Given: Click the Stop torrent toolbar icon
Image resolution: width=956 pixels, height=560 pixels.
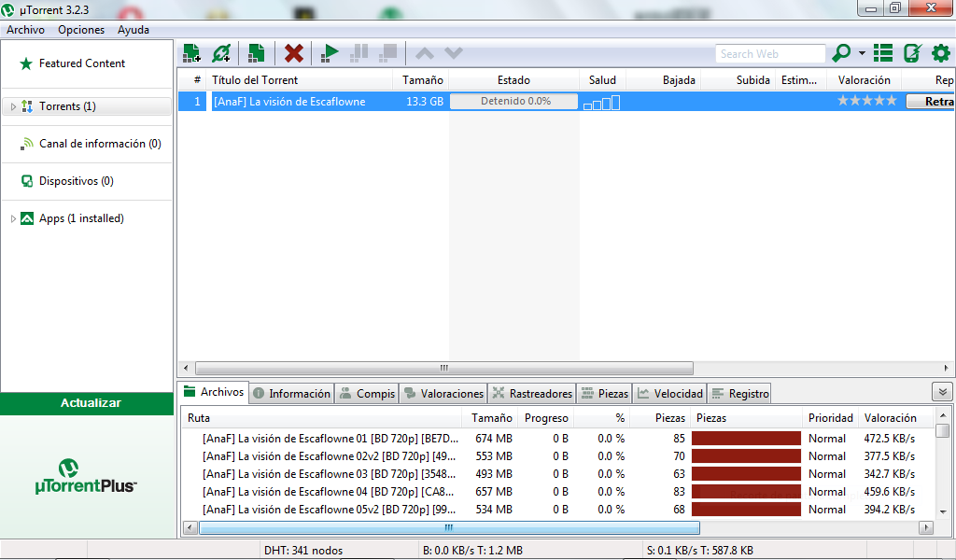Looking at the screenshot, I should pyautogui.click(x=387, y=53).
